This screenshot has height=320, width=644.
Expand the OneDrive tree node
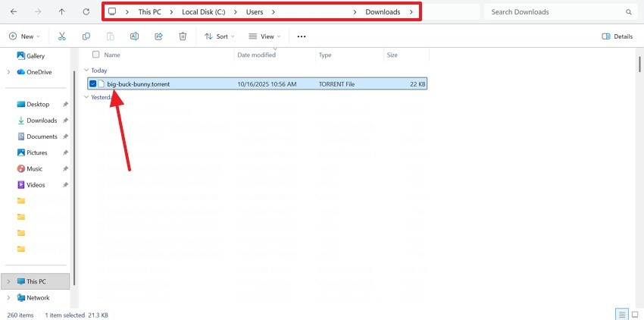(x=8, y=72)
